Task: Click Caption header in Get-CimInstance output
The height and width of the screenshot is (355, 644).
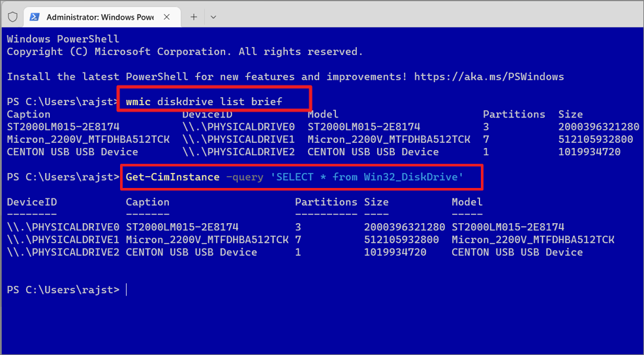Action: 147,202
